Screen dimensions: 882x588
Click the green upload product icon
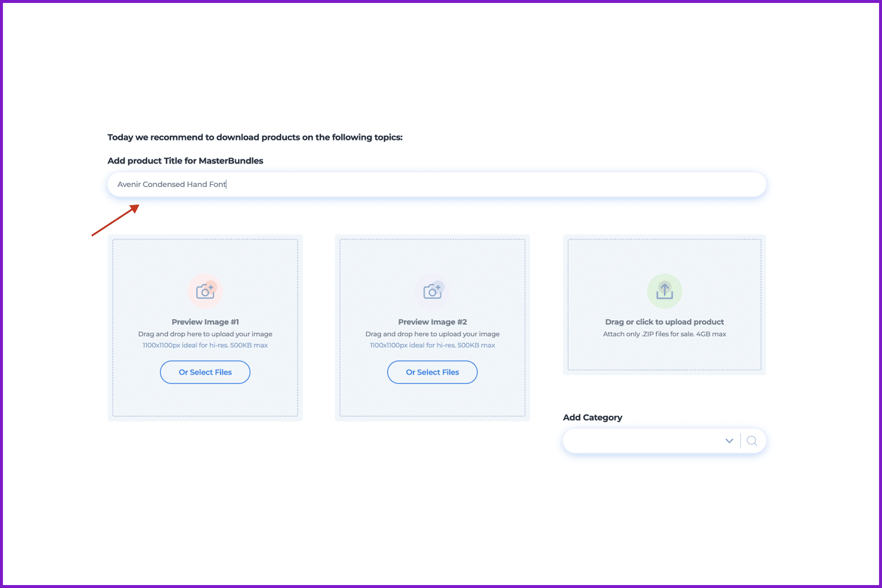(664, 291)
